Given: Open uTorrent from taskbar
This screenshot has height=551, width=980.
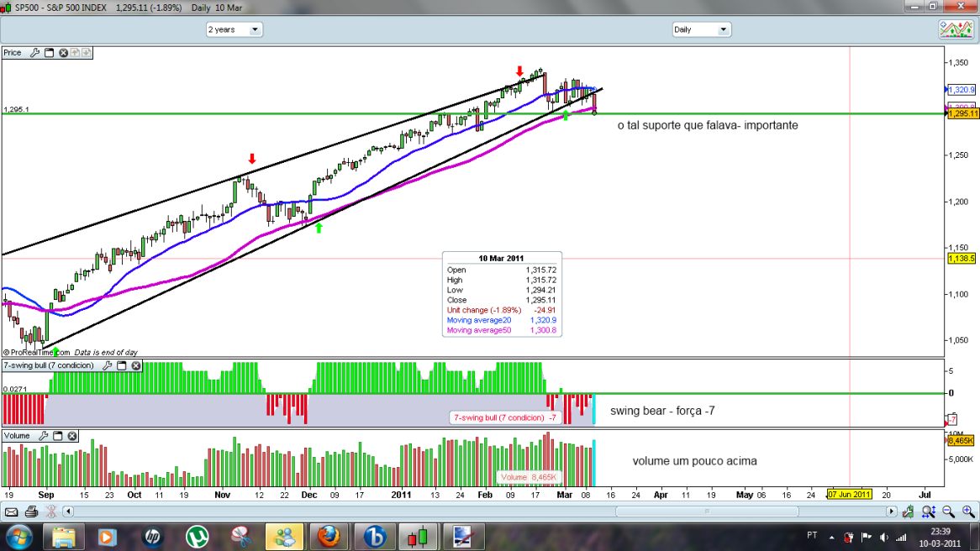Looking at the screenshot, I should [x=197, y=538].
